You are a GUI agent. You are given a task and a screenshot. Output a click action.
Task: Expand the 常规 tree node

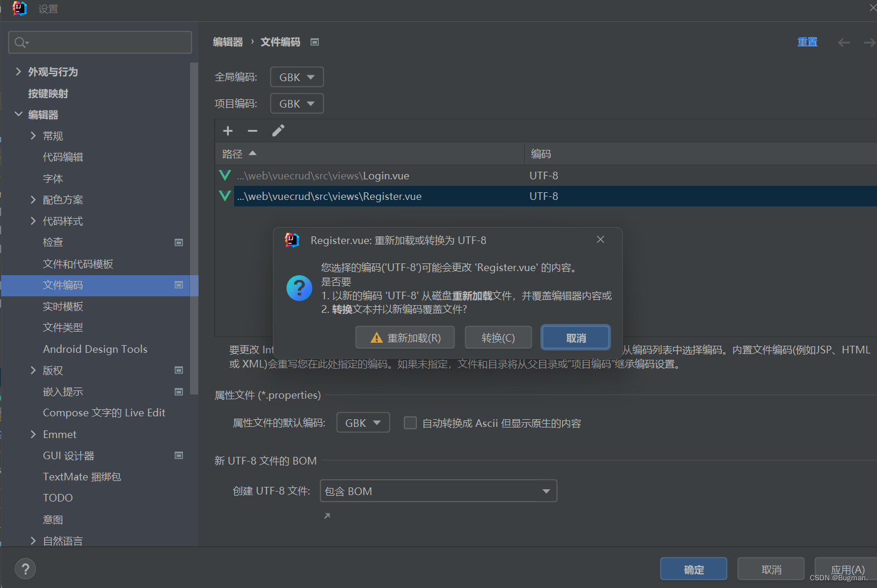(x=33, y=136)
